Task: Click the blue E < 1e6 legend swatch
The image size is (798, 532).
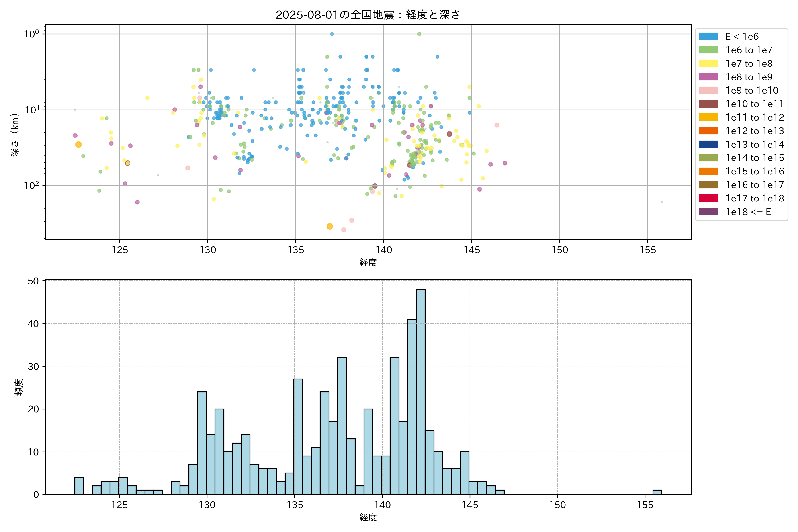Action: click(x=708, y=37)
